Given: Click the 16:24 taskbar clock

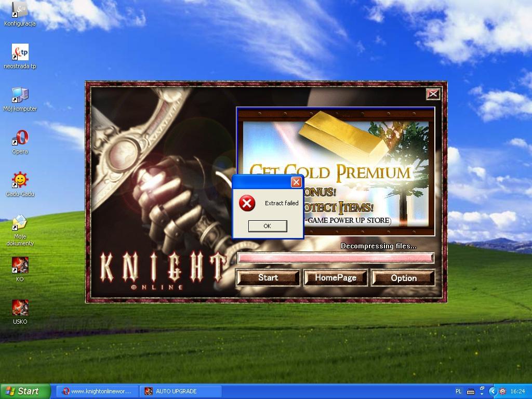Looking at the screenshot, I should 518,391.
